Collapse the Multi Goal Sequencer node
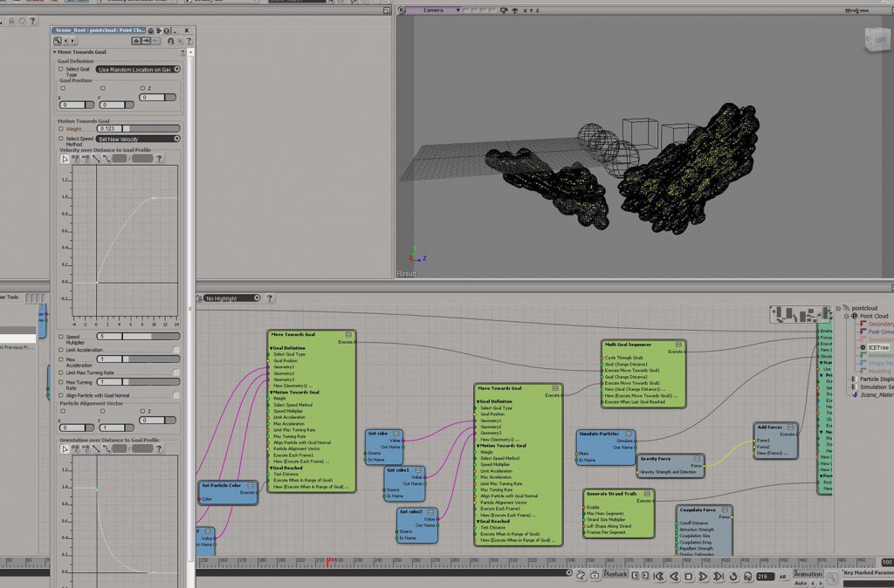894x588 pixels. [678, 345]
